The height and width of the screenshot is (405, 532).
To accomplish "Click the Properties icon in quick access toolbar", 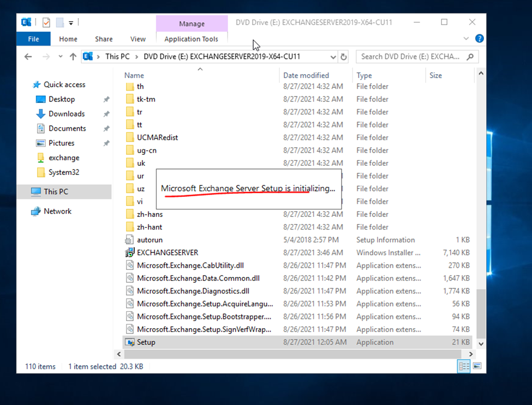I will (x=46, y=22).
